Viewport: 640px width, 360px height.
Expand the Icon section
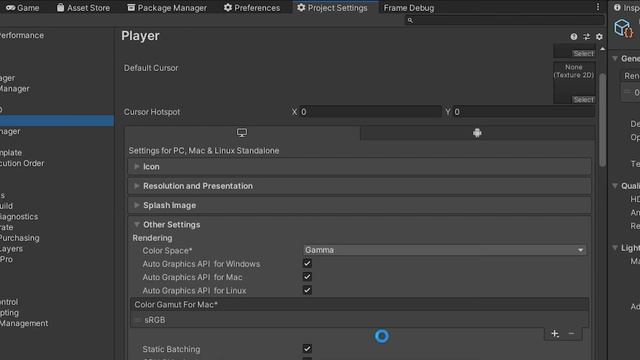coord(359,167)
